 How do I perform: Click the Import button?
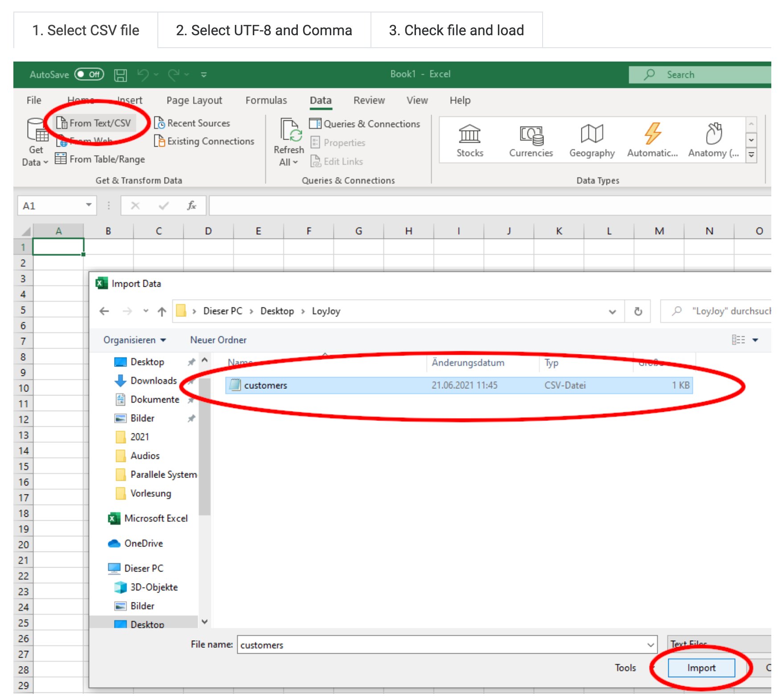pos(701,667)
